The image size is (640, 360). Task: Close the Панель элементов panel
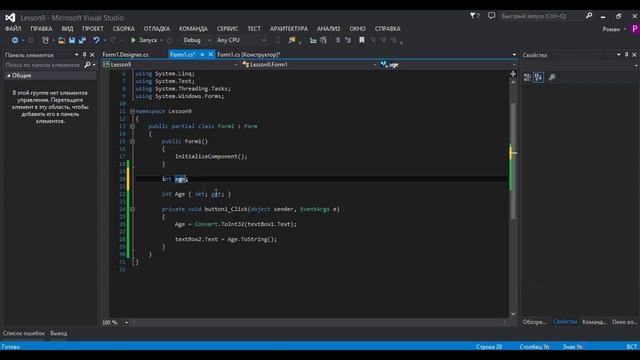point(92,55)
